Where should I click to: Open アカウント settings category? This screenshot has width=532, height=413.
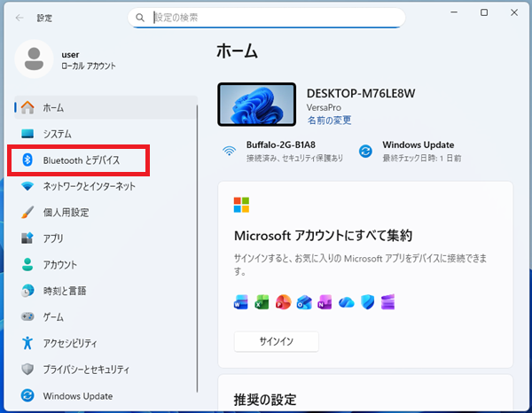click(106, 264)
